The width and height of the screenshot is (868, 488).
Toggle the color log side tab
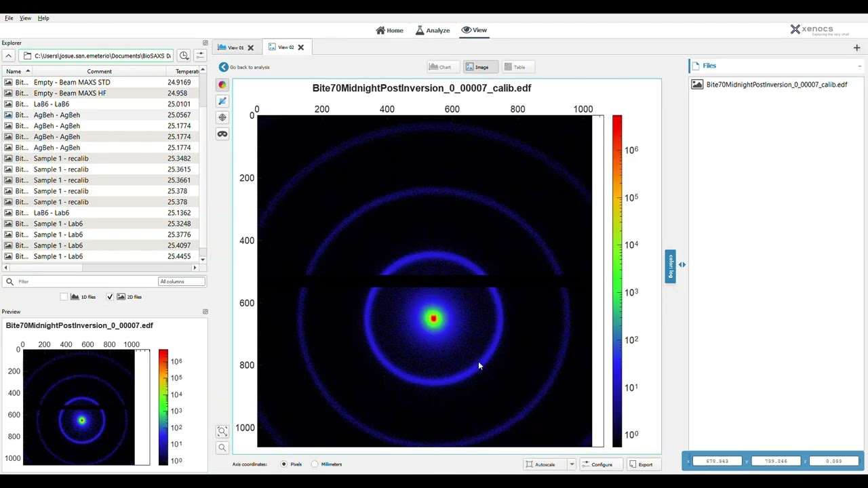click(x=670, y=266)
